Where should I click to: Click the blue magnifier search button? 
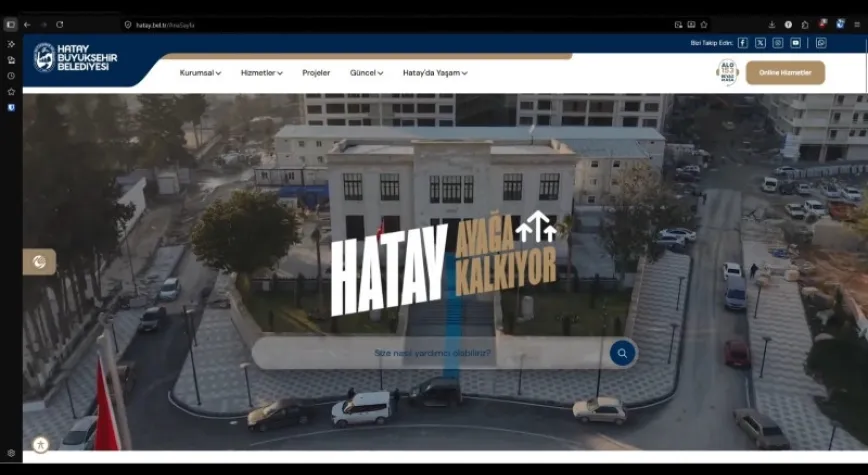coord(622,353)
